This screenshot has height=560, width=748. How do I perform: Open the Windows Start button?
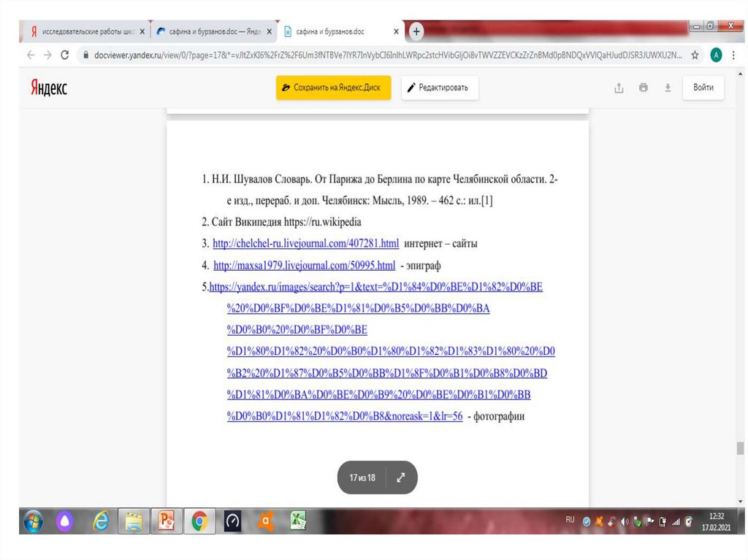(x=34, y=521)
